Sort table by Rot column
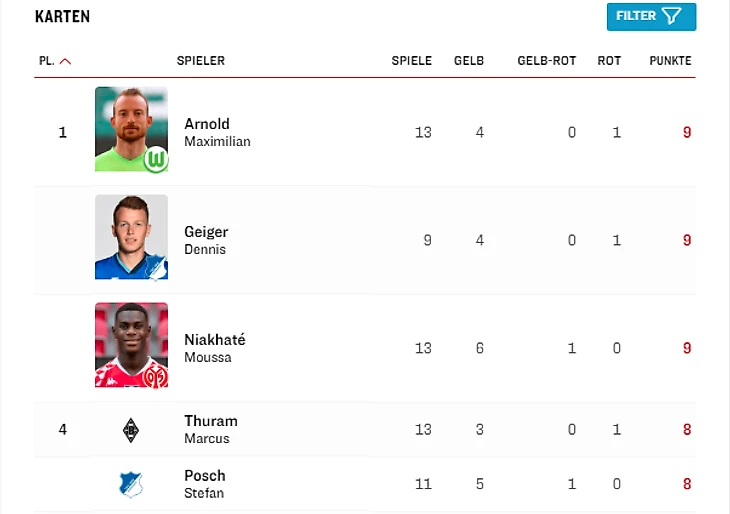 609,61
